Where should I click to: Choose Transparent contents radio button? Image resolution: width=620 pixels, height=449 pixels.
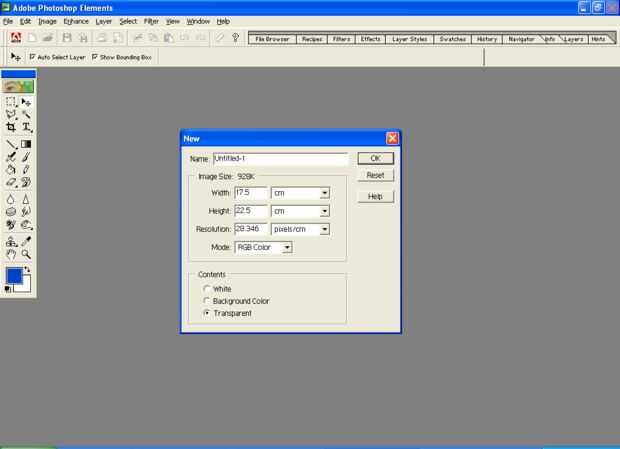206,313
